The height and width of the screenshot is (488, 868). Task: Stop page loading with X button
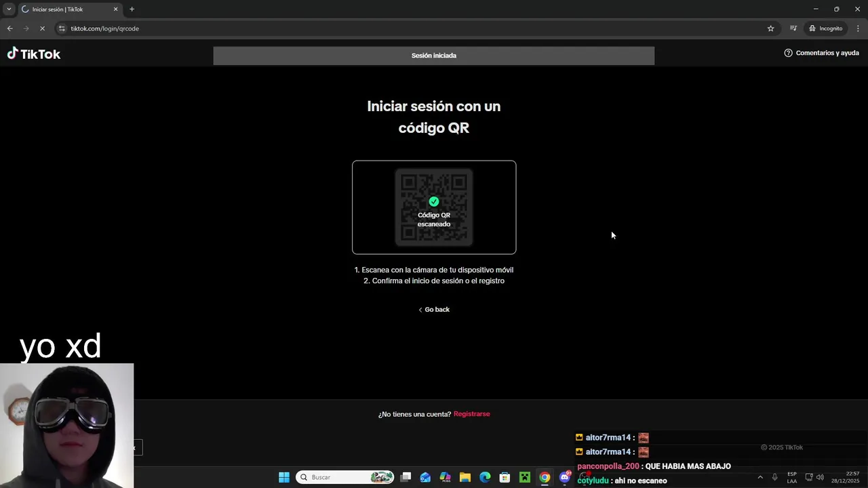click(x=42, y=28)
